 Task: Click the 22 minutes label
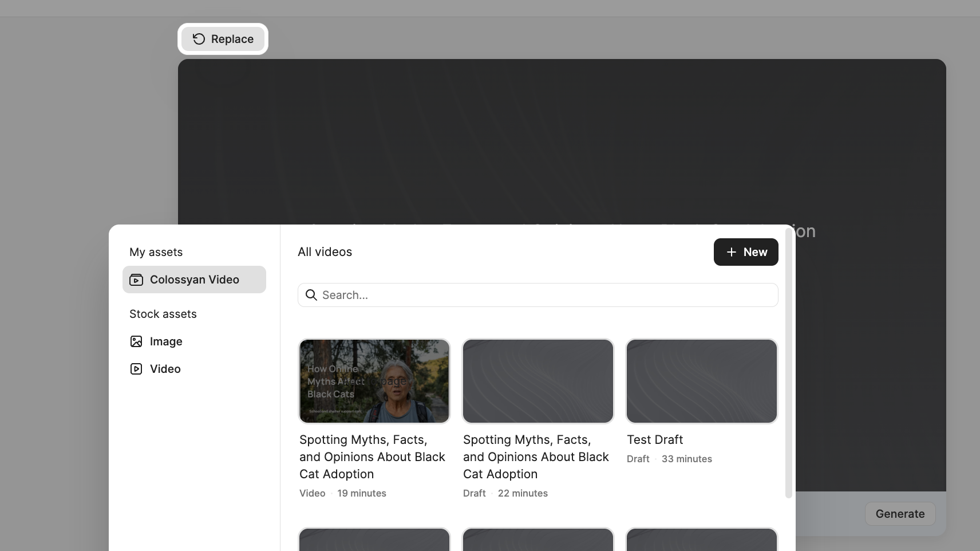coord(523,493)
